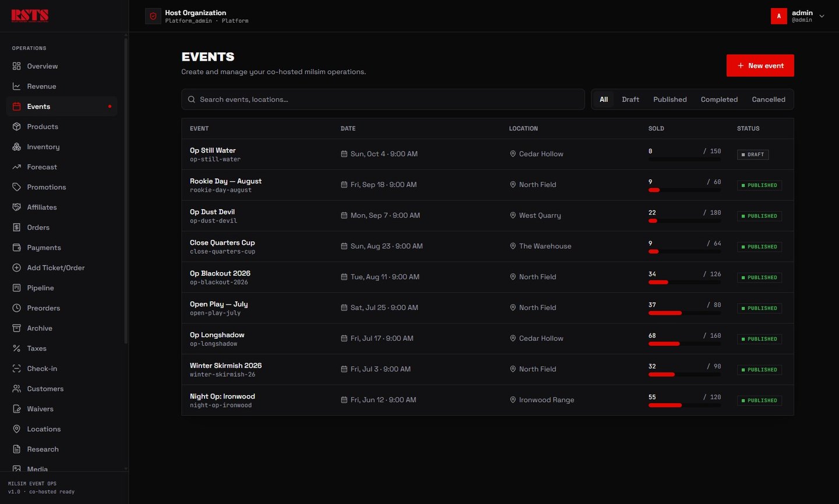Click PUBLISHED badge on Winter Skirmish 2026
The image size is (839, 504).
[x=759, y=370]
